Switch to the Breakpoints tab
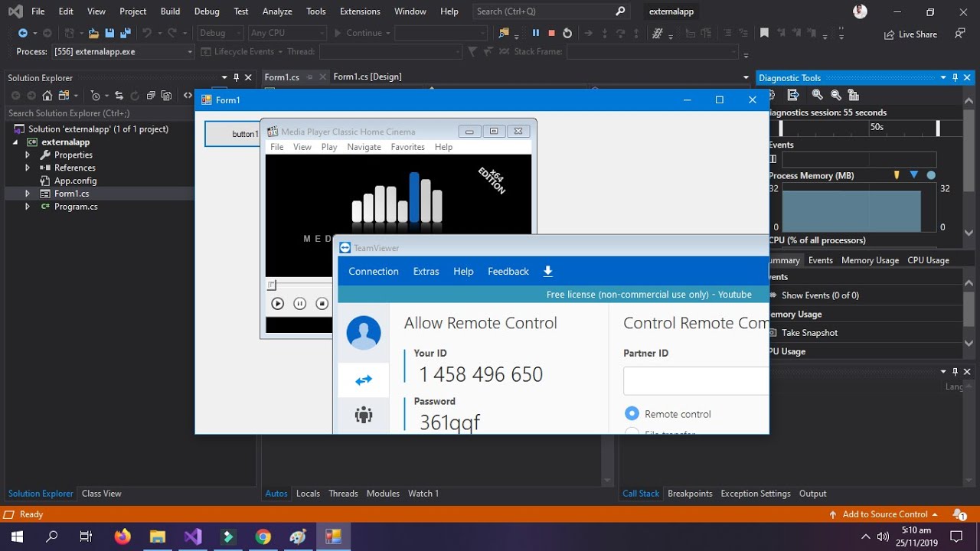The width and height of the screenshot is (980, 551). pyautogui.click(x=690, y=494)
